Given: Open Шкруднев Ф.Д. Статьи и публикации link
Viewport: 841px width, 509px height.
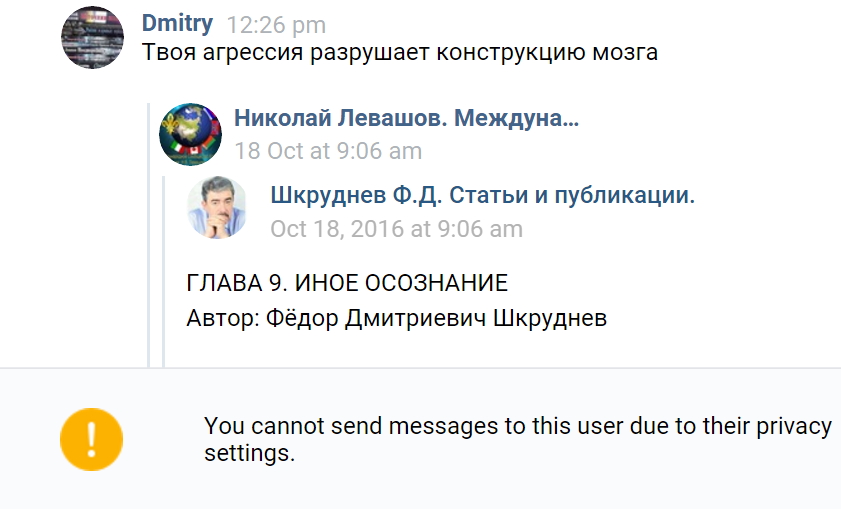Looking at the screenshot, I should 483,195.
